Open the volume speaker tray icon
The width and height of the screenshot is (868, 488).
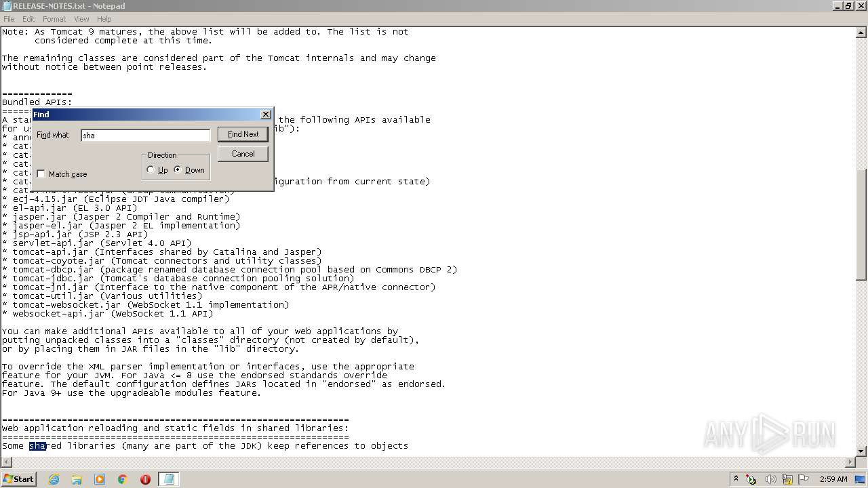click(770, 479)
